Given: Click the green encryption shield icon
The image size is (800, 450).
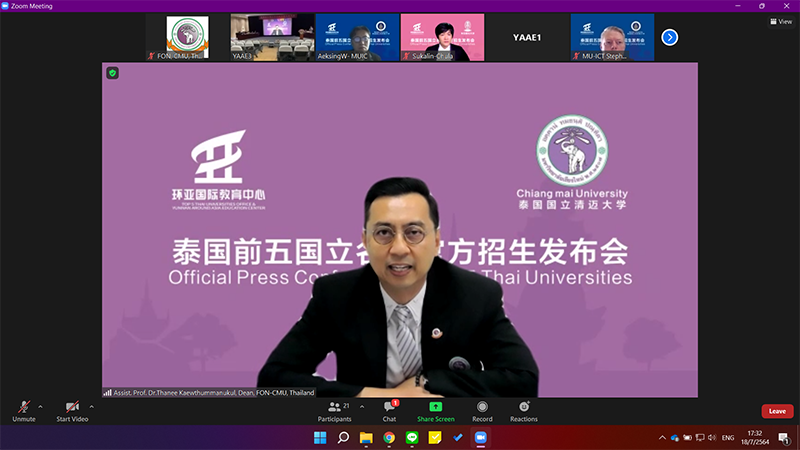Looking at the screenshot, I should coord(113,73).
